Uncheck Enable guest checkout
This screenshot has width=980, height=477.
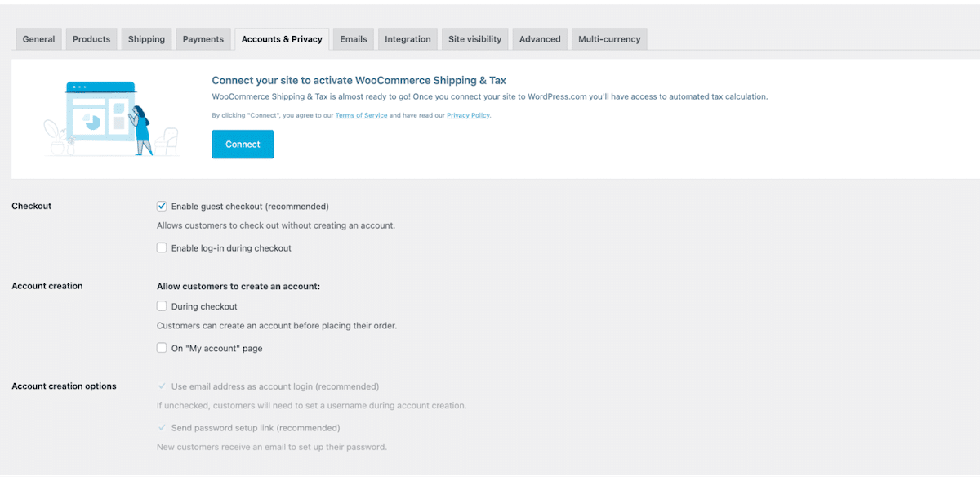[162, 207]
